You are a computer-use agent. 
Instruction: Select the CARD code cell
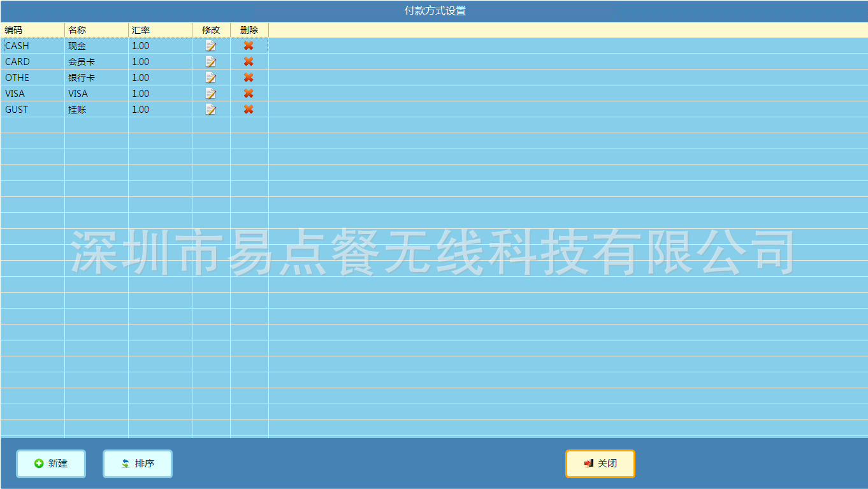[x=33, y=62]
